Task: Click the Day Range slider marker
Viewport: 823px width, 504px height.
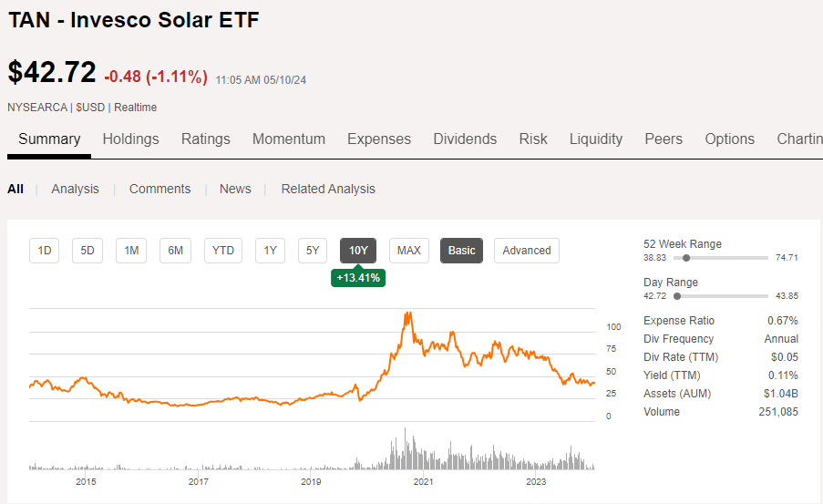Action: tap(677, 296)
